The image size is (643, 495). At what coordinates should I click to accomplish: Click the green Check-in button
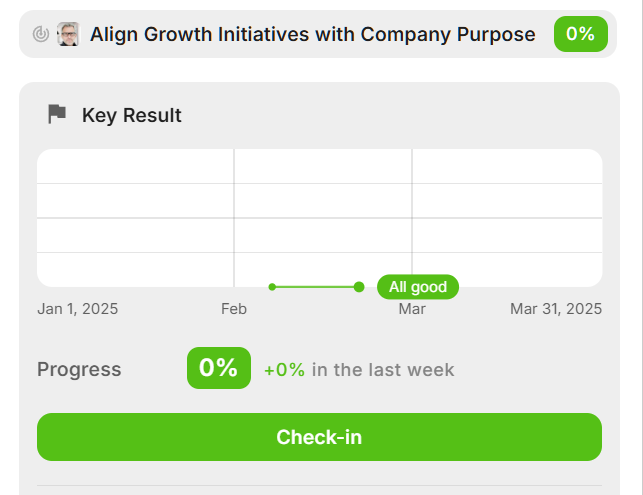319,437
